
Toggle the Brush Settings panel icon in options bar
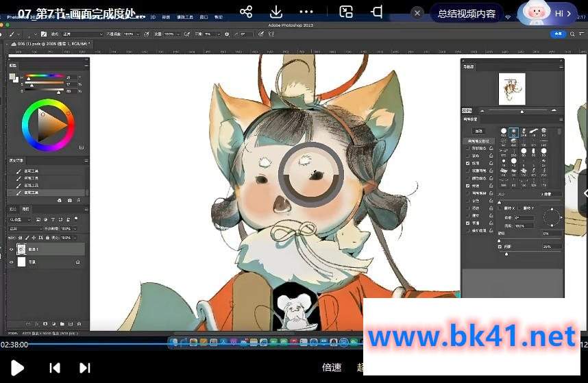44,34
